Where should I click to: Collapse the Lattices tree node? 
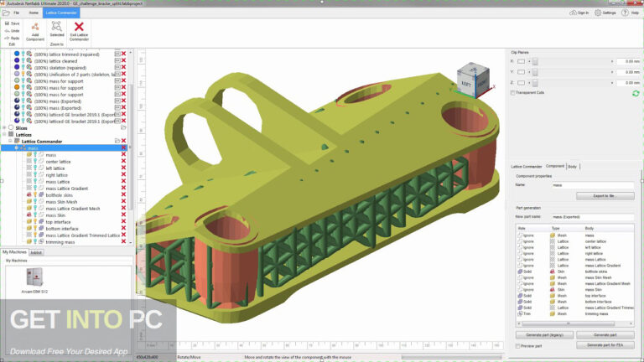pyautogui.click(x=4, y=134)
